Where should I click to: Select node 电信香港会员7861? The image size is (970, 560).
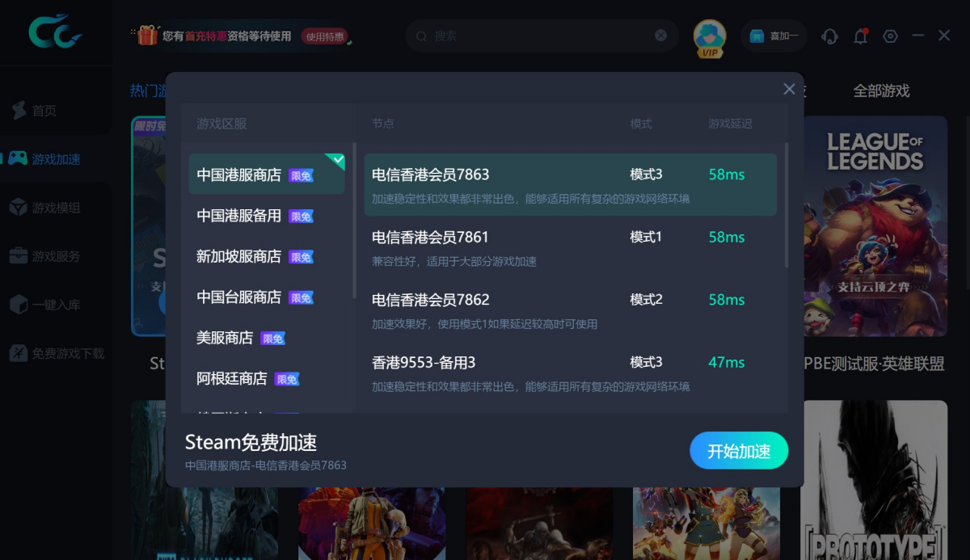point(571,247)
